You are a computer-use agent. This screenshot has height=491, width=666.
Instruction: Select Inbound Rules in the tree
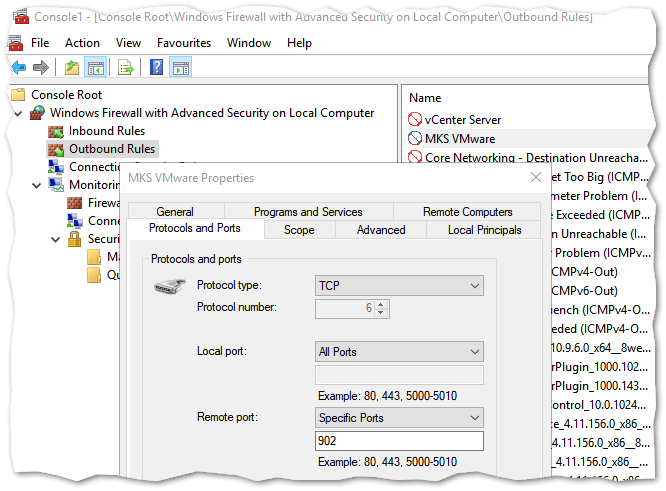point(107,131)
